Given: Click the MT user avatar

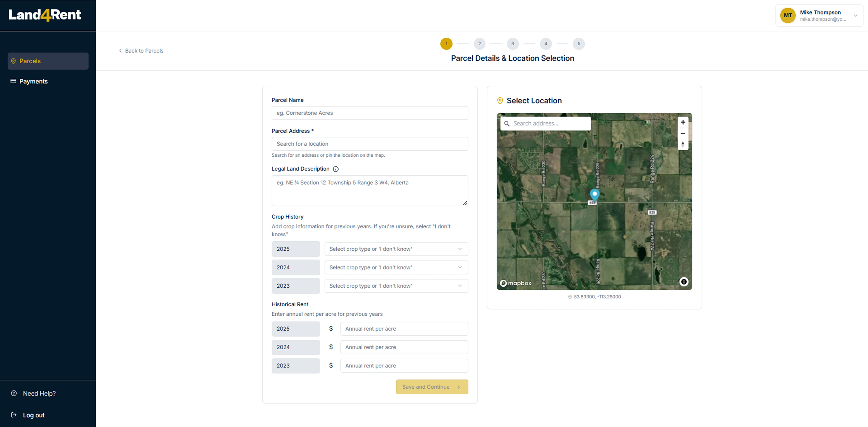Looking at the screenshot, I should click(x=788, y=15).
